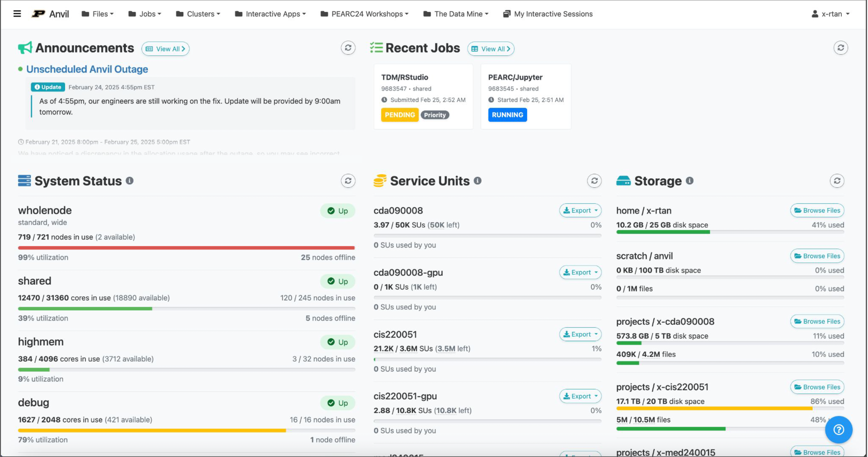Open Export dropdown for cis220051
The height and width of the screenshot is (457, 868).
pos(580,334)
